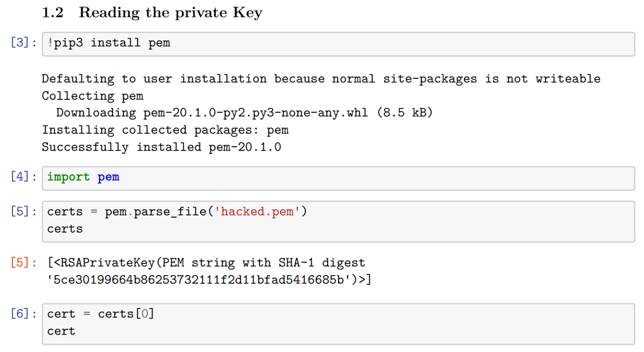Click the "Installing collected packages: pem" line
This screenshot has height=352, width=644.
click(165, 130)
